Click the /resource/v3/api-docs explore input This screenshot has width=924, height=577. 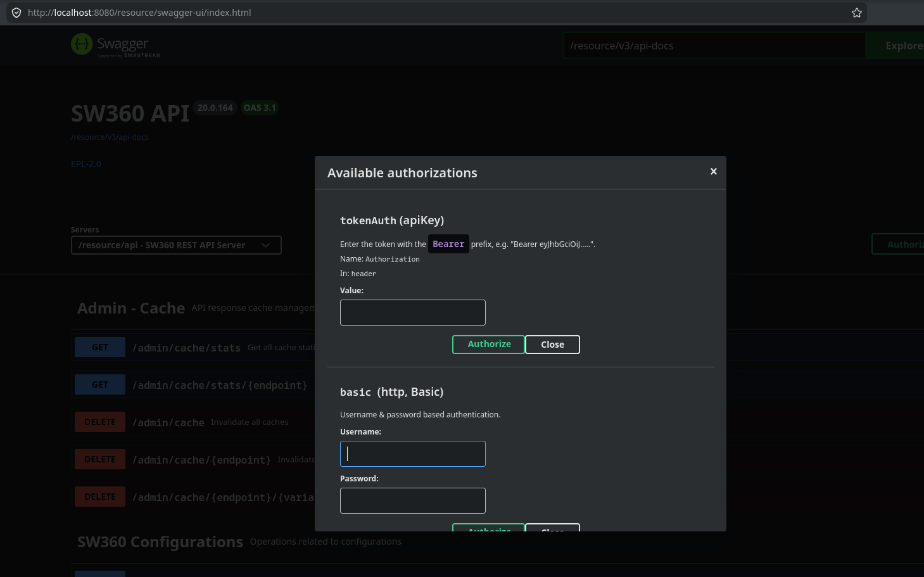pos(714,46)
